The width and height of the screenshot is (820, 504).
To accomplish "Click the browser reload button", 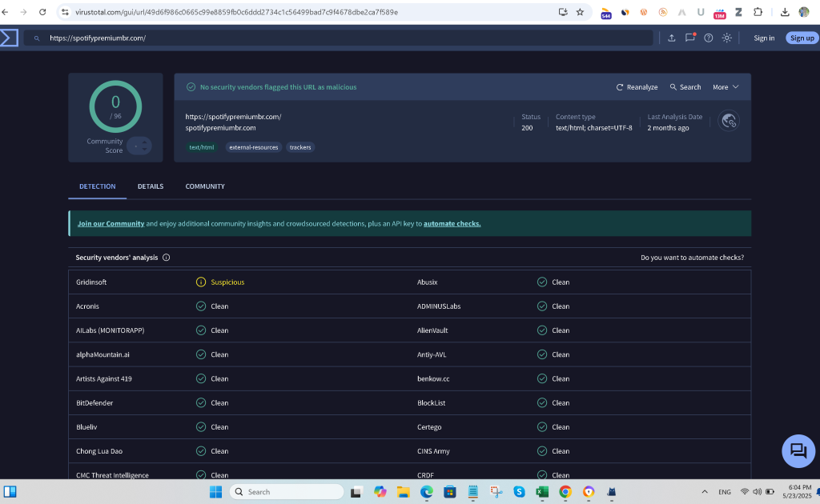I will click(x=42, y=12).
